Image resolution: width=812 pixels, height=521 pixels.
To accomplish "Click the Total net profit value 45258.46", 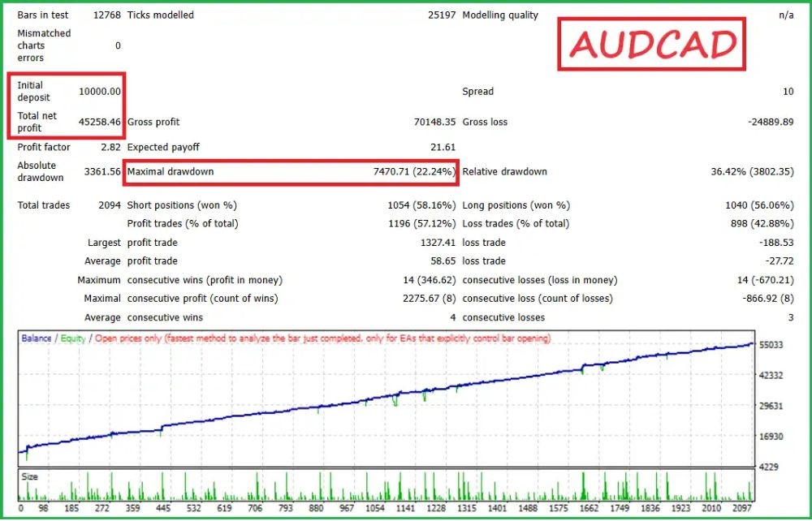I will [x=100, y=123].
